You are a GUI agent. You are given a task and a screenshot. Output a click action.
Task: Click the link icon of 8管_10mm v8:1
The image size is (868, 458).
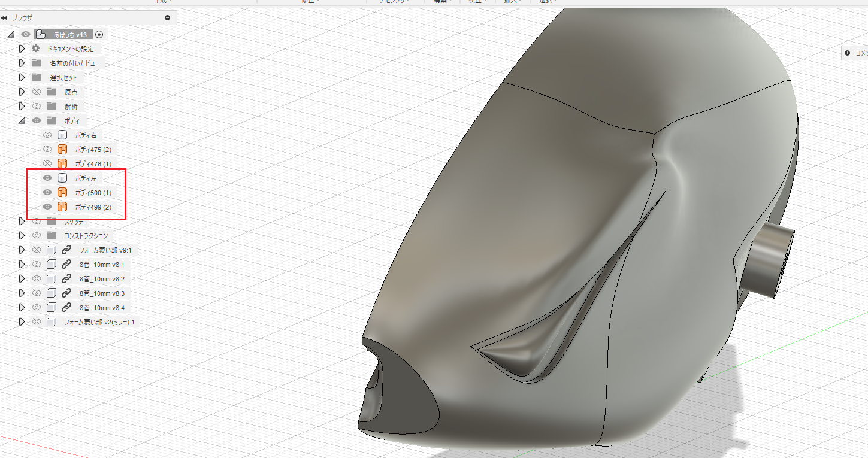point(66,264)
